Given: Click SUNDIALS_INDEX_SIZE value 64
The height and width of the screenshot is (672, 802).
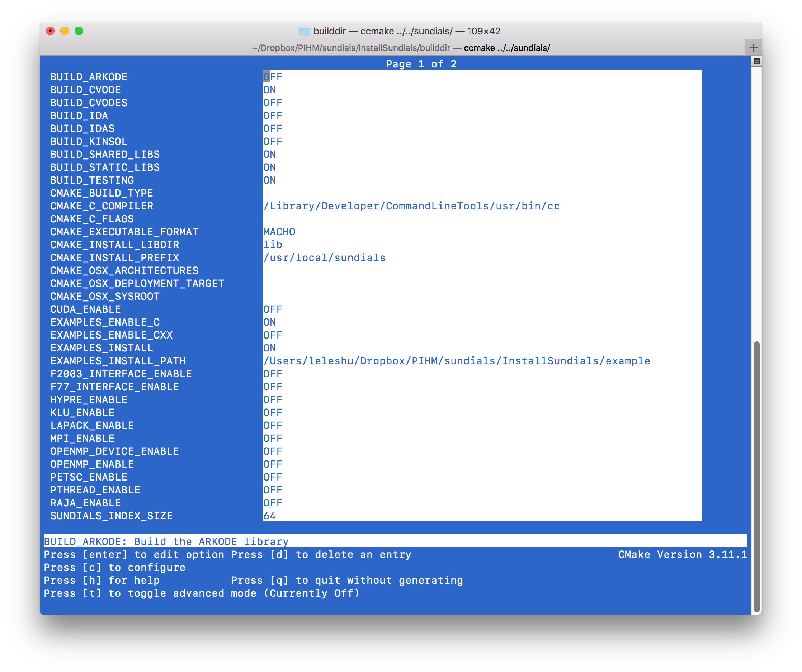Looking at the screenshot, I should 269,515.
